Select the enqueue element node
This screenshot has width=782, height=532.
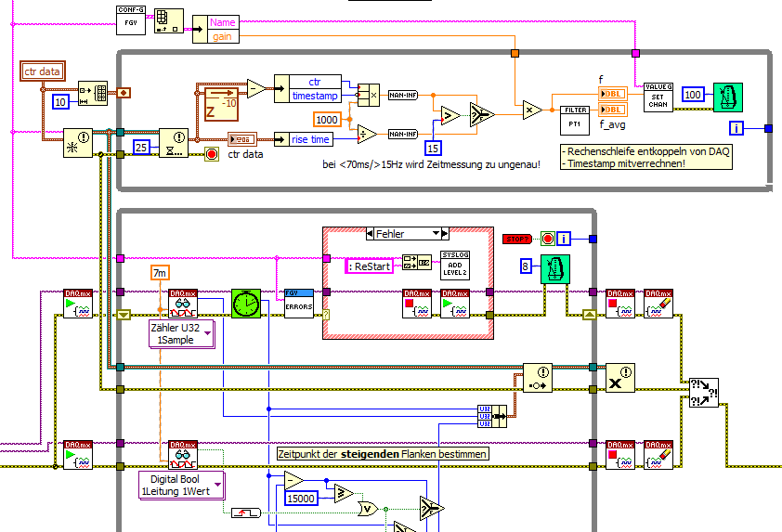(x=538, y=378)
